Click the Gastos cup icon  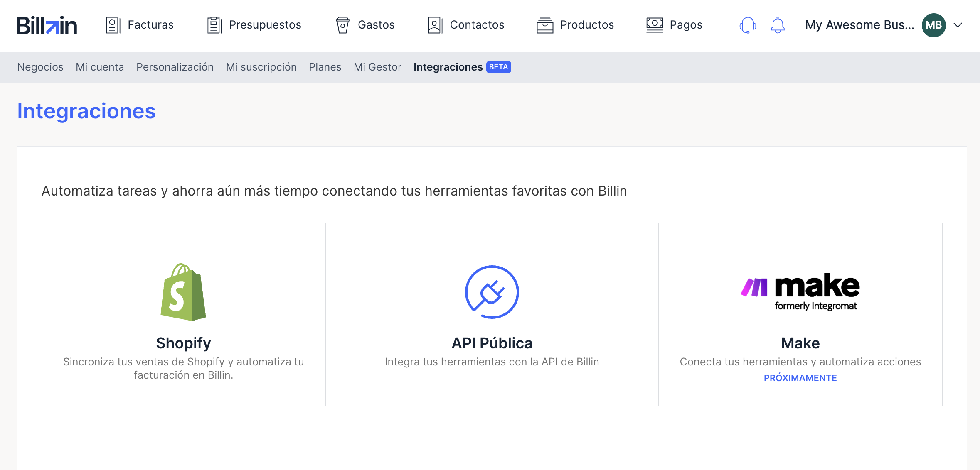(x=342, y=25)
